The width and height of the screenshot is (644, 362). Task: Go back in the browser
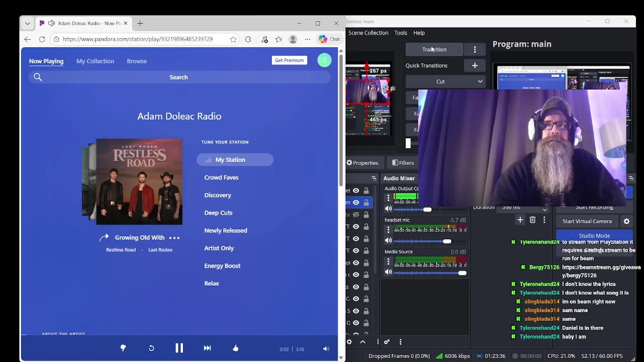click(28, 39)
